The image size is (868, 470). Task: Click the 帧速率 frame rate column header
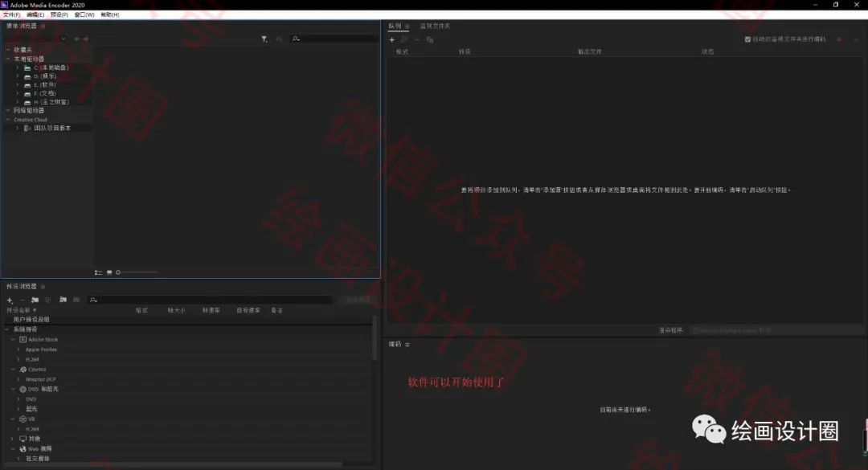[x=211, y=311]
